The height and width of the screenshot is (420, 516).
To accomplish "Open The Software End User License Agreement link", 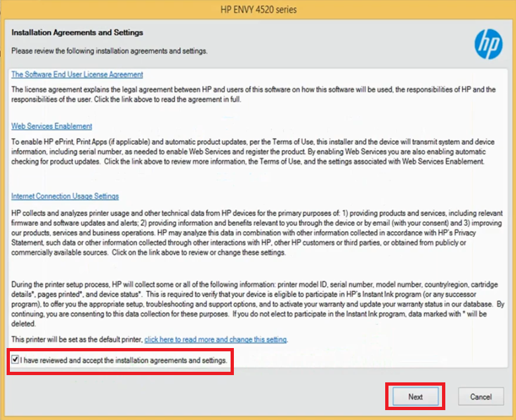I will (77, 75).
